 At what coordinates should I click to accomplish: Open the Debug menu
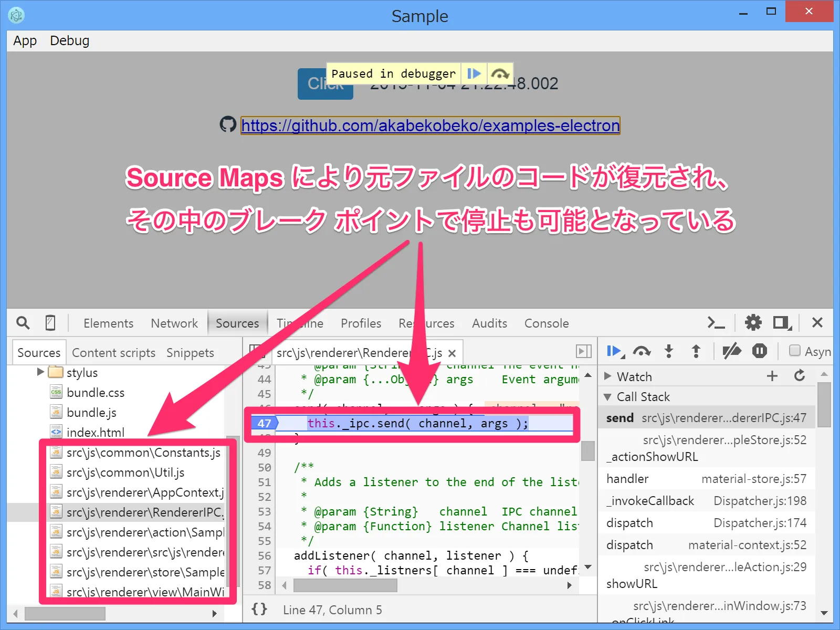pos(69,40)
